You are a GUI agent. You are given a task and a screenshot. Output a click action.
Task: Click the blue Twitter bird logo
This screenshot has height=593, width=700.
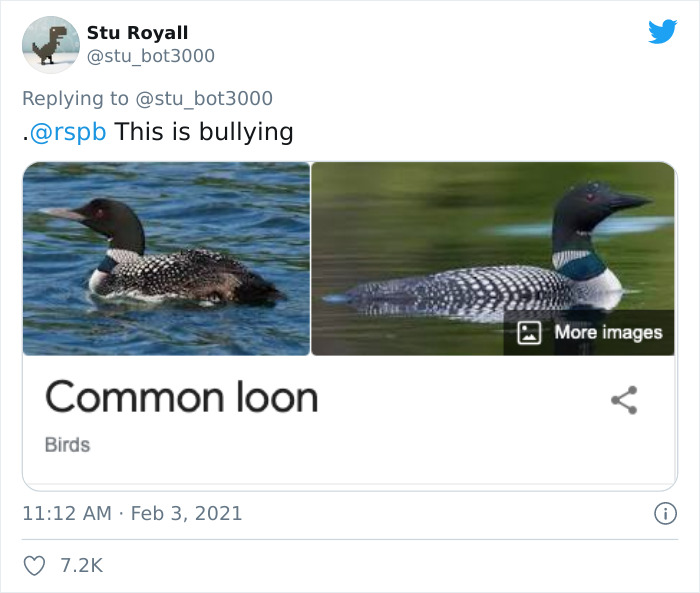pos(662,31)
